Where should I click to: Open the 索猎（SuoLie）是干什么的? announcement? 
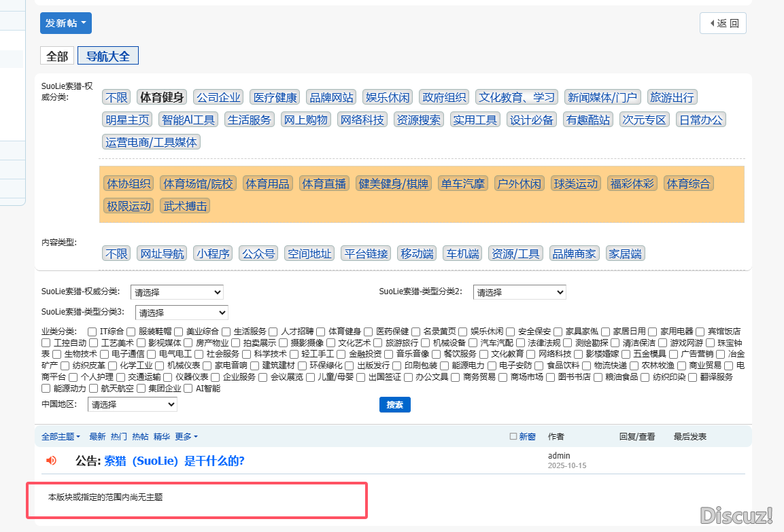coord(174,461)
